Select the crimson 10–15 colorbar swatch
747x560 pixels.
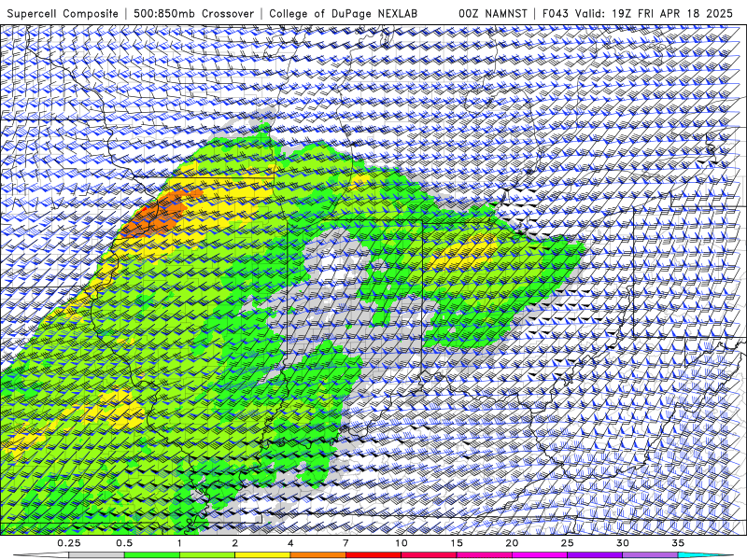[429, 555]
